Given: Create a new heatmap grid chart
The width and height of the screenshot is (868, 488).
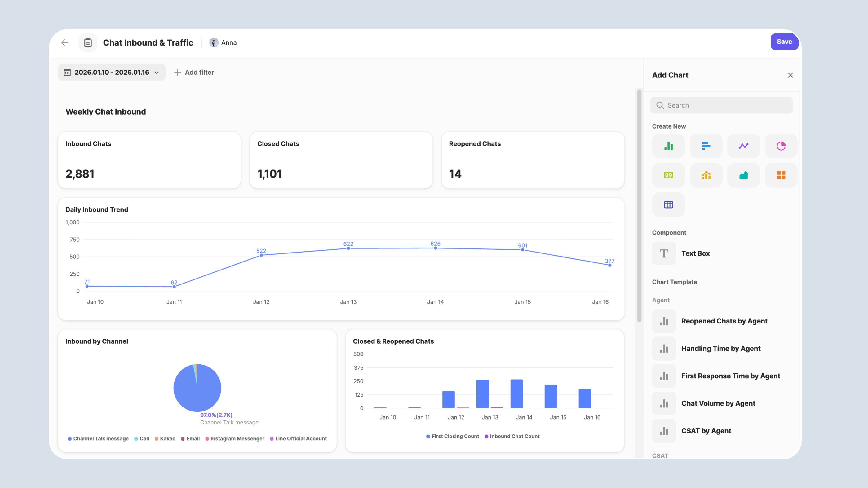Looking at the screenshot, I should (x=781, y=175).
